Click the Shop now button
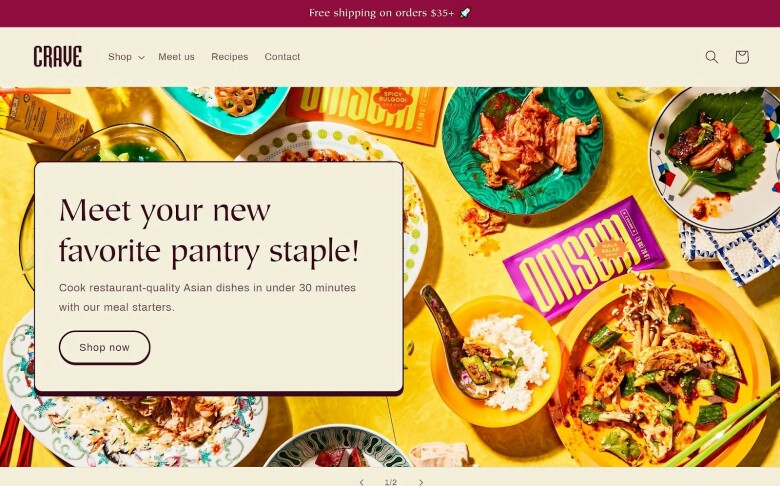The width and height of the screenshot is (780, 486). (x=104, y=347)
